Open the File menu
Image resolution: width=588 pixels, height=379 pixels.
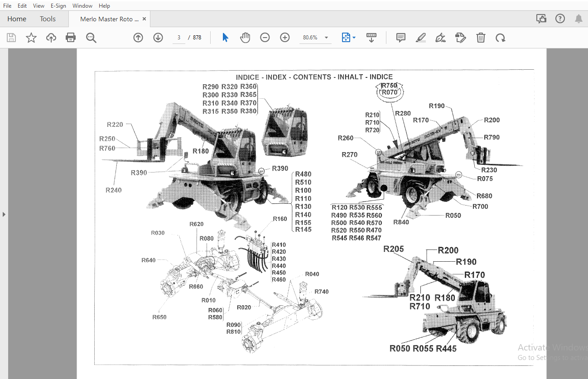pyautogui.click(x=7, y=6)
